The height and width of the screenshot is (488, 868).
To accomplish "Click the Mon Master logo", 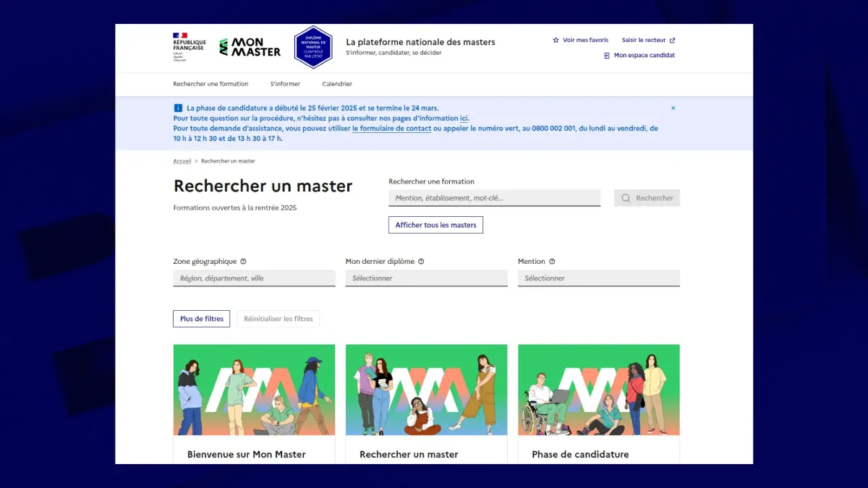I will point(250,48).
